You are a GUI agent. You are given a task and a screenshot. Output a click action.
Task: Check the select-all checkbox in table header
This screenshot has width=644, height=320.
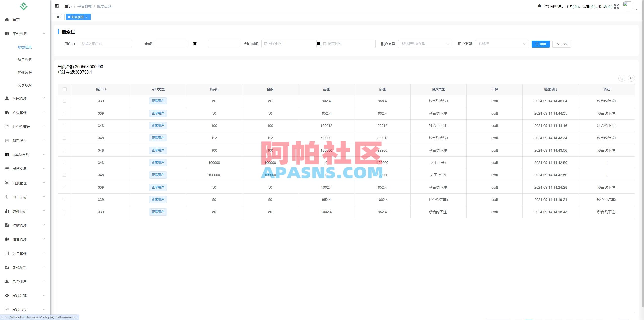pyautogui.click(x=65, y=89)
